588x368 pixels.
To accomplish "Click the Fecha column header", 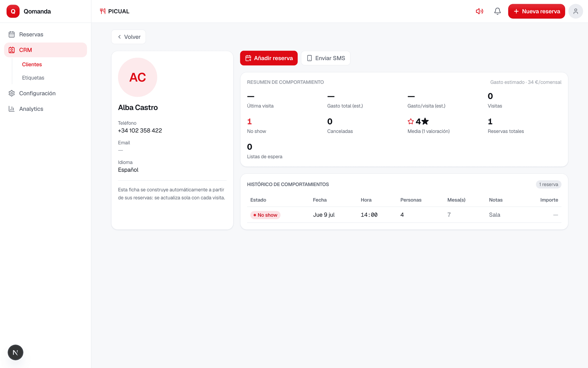I will click(x=319, y=200).
